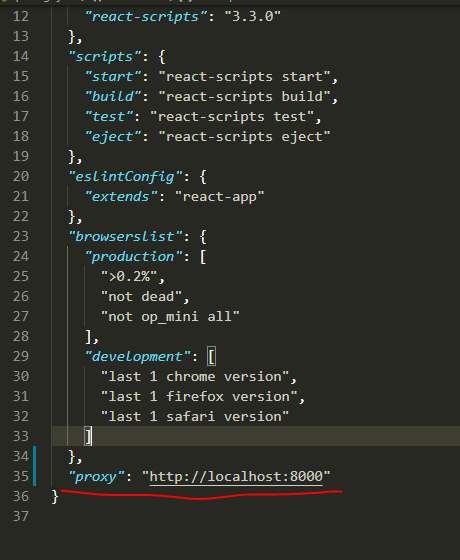Click line number 29 in the gutter

[x=21, y=356]
